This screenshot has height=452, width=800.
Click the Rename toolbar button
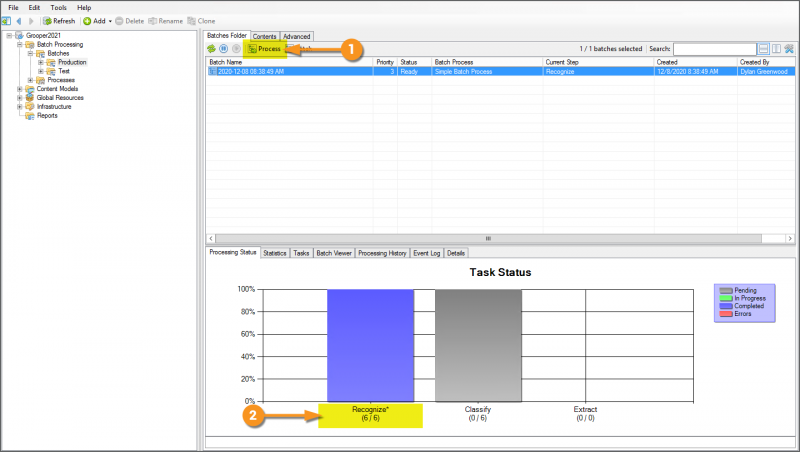pos(165,21)
